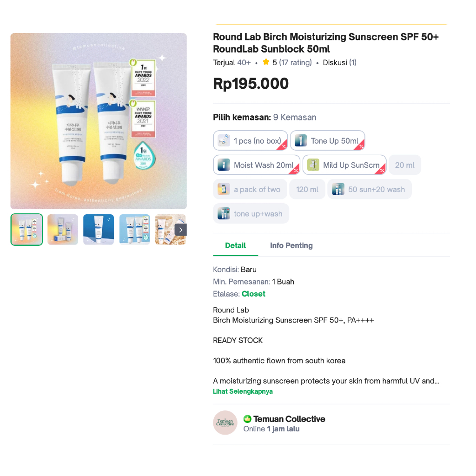Image resolution: width=476 pixels, height=476 pixels.
Task: View the blue background sunscreen thumbnail
Action: coord(99,230)
